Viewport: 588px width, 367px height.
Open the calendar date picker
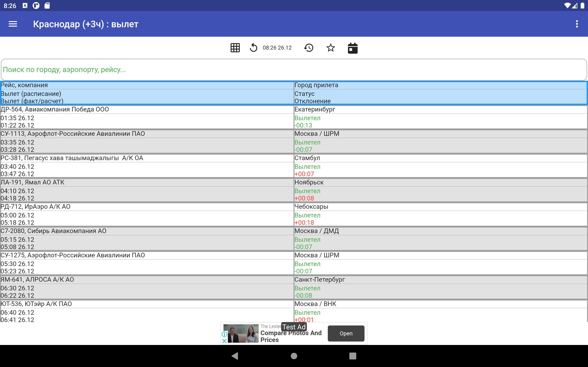(353, 48)
